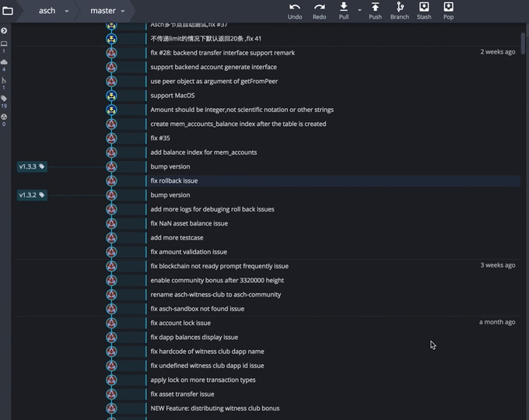
Task: Open the repository folder icon
Action: 8,11
